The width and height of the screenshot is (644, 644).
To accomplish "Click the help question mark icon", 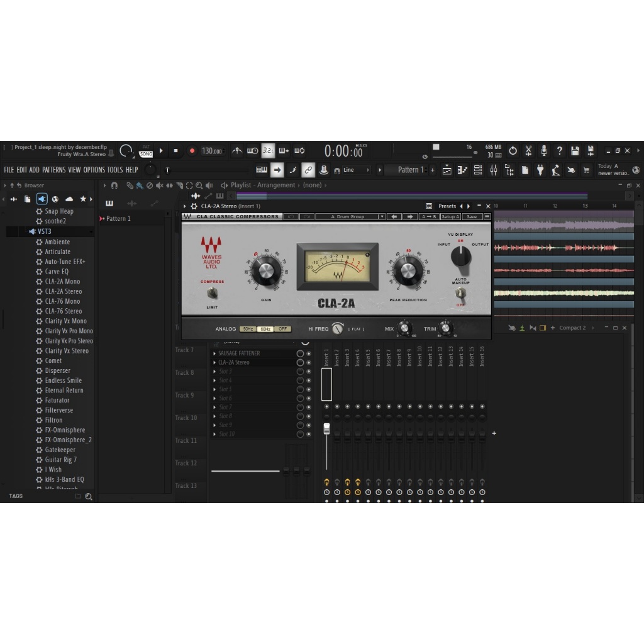I will coord(559,151).
